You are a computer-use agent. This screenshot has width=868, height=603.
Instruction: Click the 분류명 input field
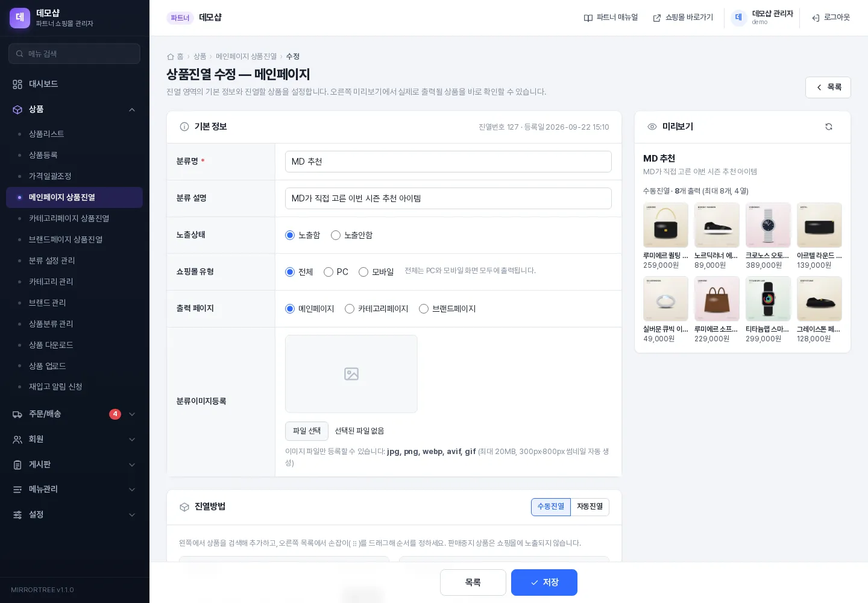(448, 162)
